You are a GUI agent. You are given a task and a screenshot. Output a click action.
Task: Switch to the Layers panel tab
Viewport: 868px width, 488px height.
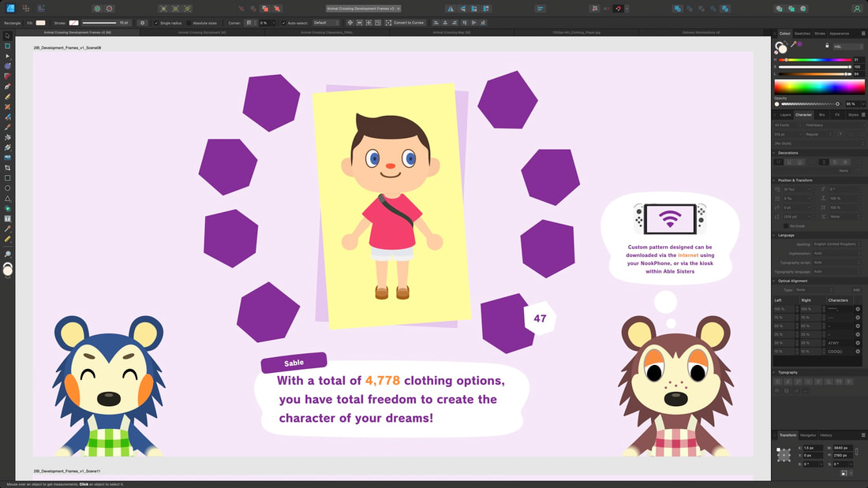coord(785,114)
